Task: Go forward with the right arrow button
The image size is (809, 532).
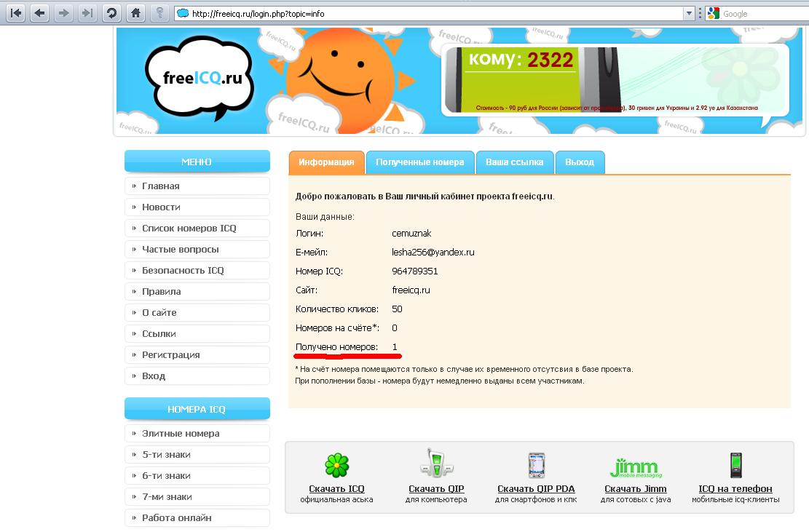Action: click(x=63, y=13)
